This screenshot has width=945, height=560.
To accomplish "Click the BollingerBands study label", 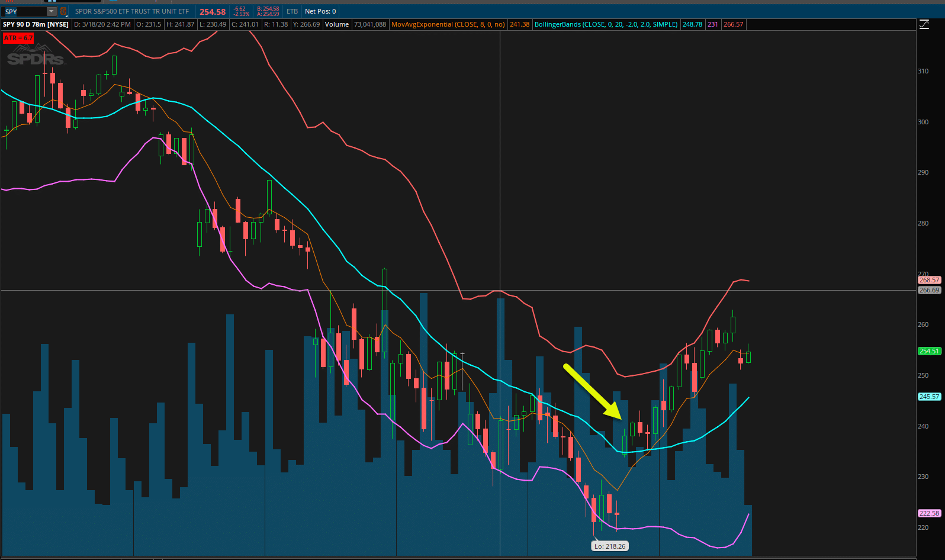I will point(606,24).
